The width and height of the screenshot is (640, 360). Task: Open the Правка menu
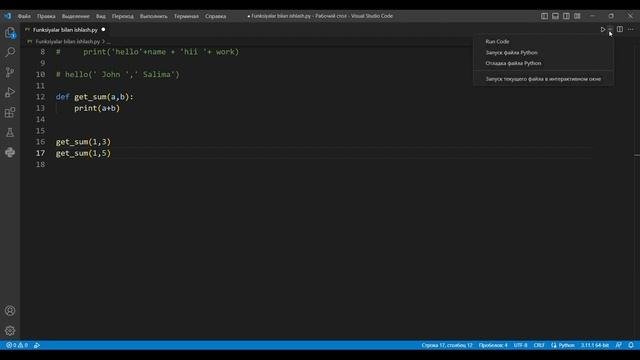[x=46, y=16]
